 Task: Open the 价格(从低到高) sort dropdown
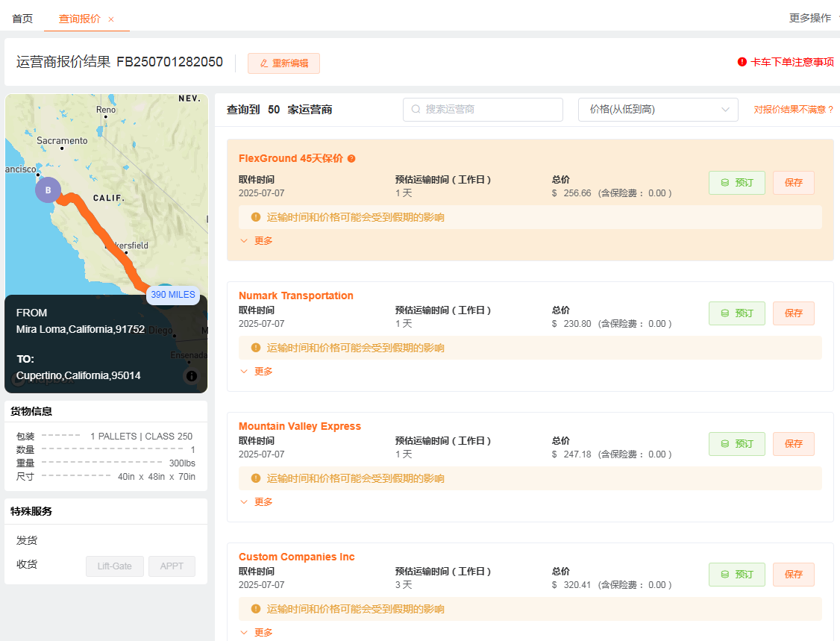pos(658,110)
